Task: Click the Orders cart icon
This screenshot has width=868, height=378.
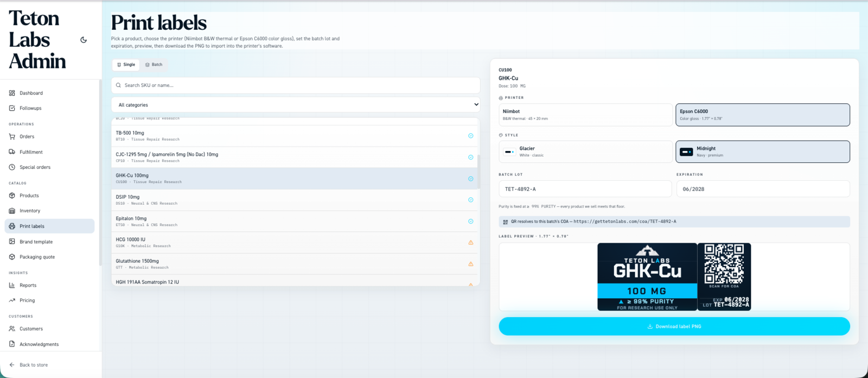Action: tap(12, 136)
